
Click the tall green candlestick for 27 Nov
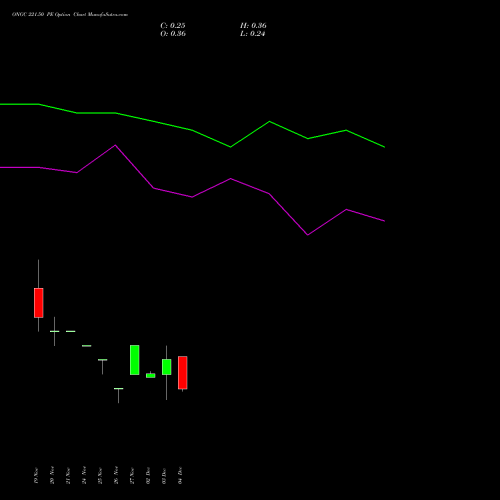coord(135,360)
